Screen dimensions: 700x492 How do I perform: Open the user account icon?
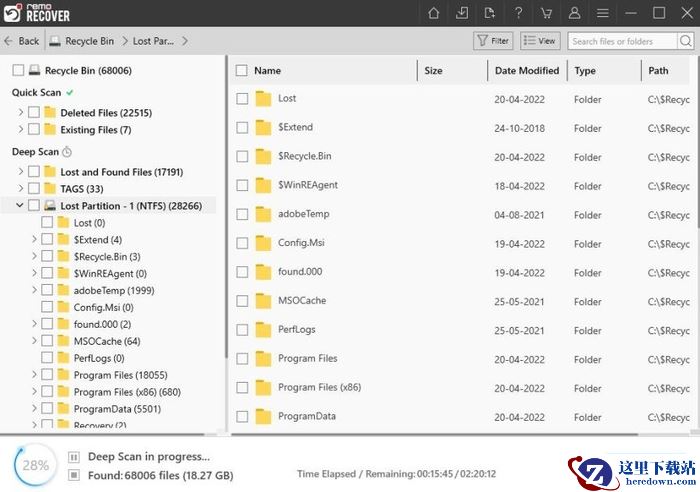(x=575, y=13)
